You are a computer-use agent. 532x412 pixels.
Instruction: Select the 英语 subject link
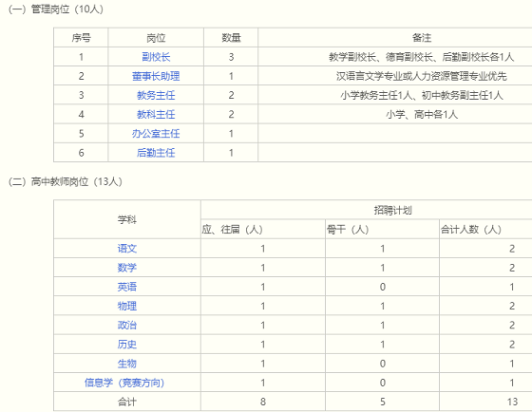(x=127, y=287)
